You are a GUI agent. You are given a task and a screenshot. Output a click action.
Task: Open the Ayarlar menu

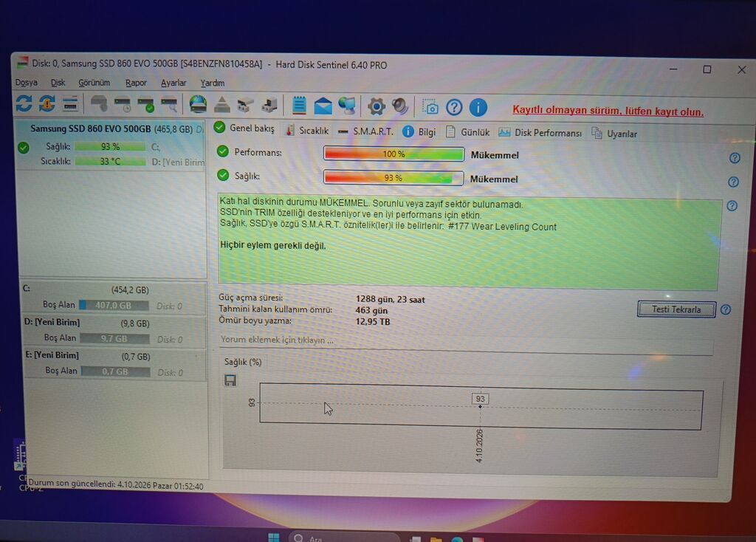[x=173, y=83]
